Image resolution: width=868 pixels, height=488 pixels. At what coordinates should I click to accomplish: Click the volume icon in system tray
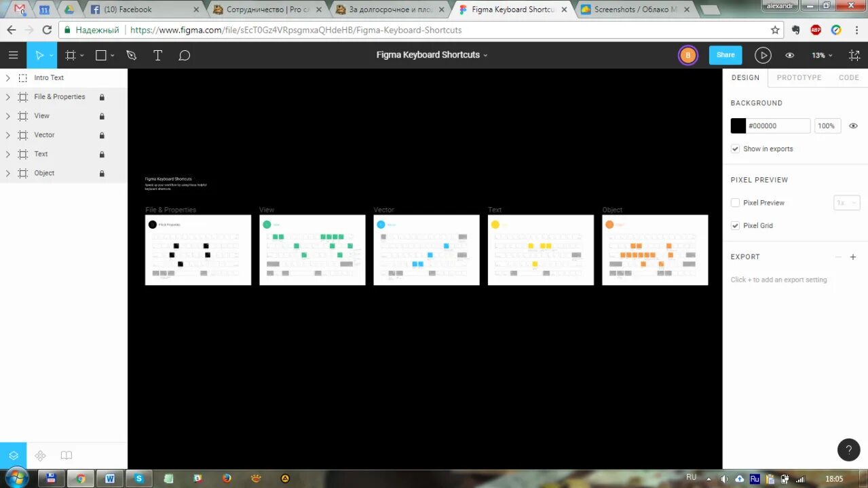pyautogui.click(x=725, y=478)
